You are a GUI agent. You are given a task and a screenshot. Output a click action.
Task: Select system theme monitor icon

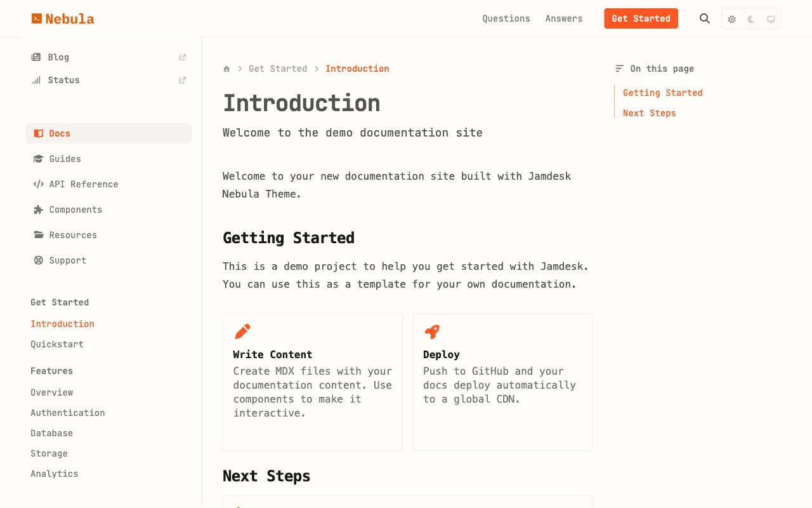click(x=771, y=19)
